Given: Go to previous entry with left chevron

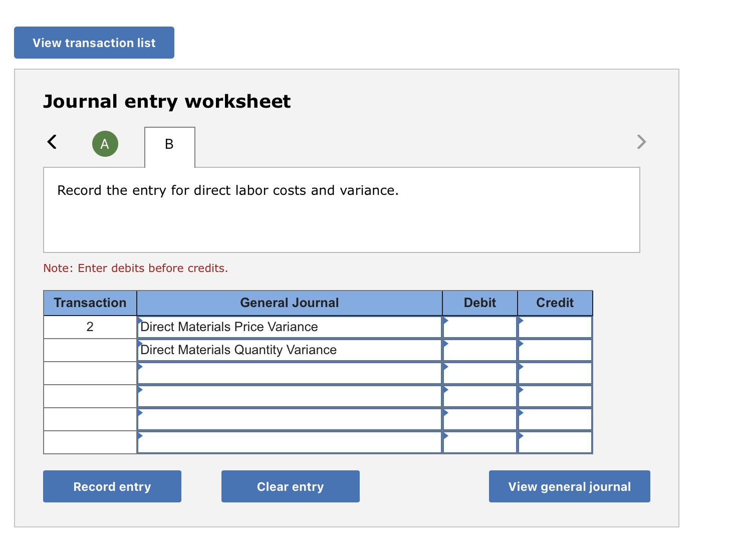Looking at the screenshot, I should tap(52, 142).
